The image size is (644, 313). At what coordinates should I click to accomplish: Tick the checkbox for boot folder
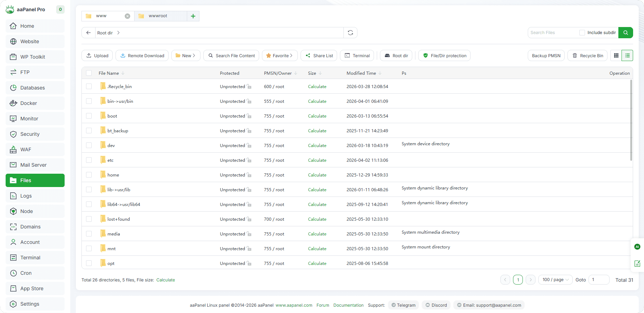[x=89, y=116]
